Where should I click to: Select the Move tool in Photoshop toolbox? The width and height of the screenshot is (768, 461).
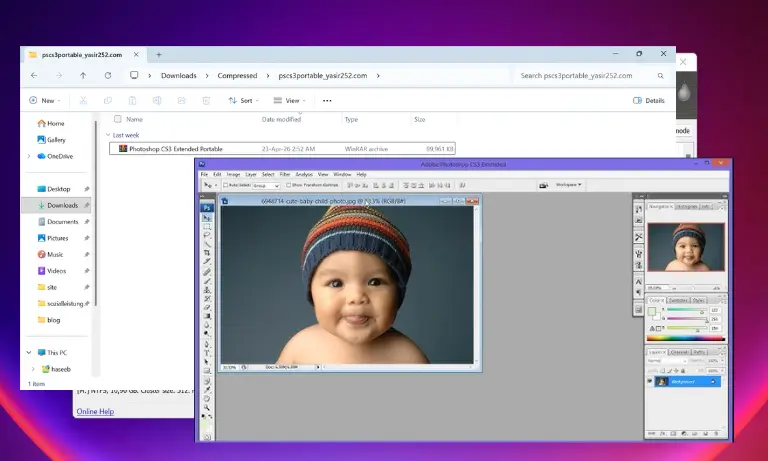click(207, 218)
